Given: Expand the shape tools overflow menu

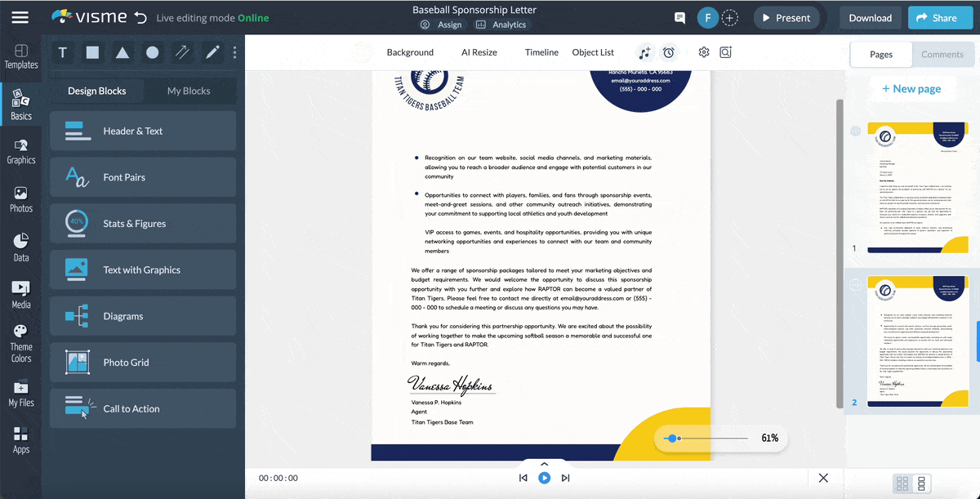Looking at the screenshot, I should coord(234,52).
